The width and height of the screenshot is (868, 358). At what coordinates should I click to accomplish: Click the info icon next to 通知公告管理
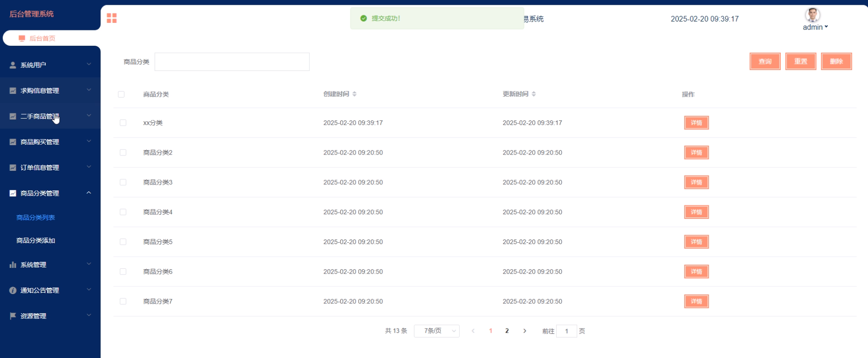pos(13,290)
